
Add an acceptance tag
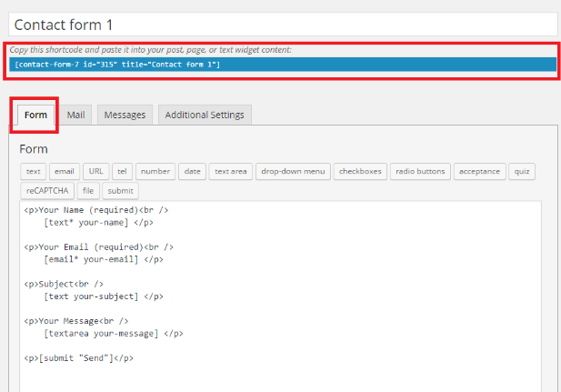tap(479, 172)
